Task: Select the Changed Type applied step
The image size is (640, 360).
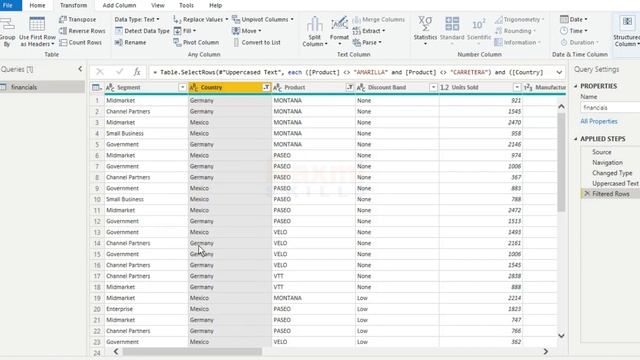Action: pyautogui.click(x=612, y=173)
